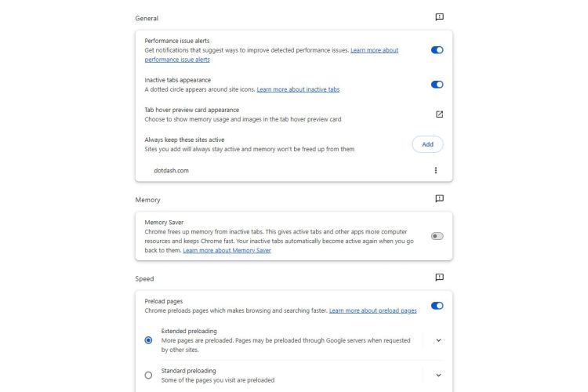Expand Standard preloading details chevron
The height and width of the screenshot is (392, 588).
point(438,375)
